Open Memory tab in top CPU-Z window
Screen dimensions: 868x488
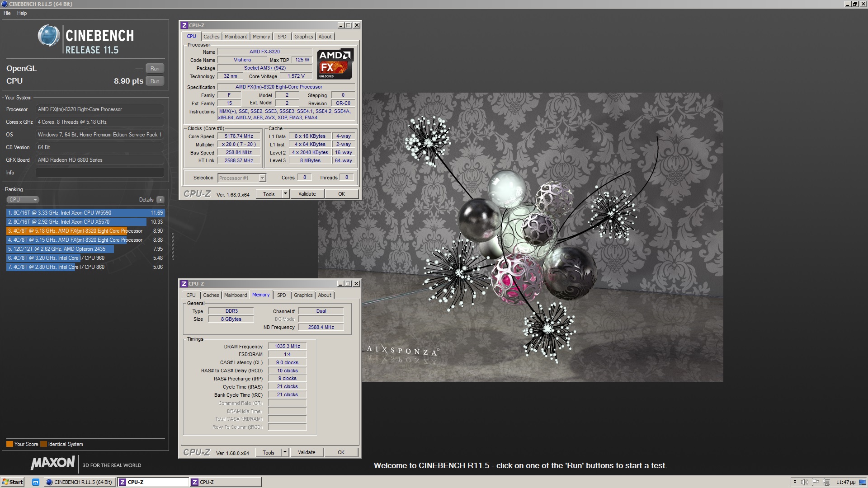(x=261, y=37)
